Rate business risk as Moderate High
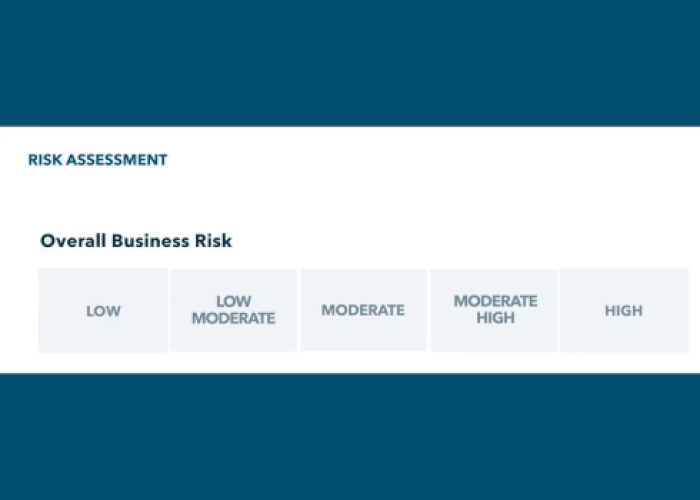The height and width of the screenshot is (500, 700). pyautogui.click(x=494, y=310)
